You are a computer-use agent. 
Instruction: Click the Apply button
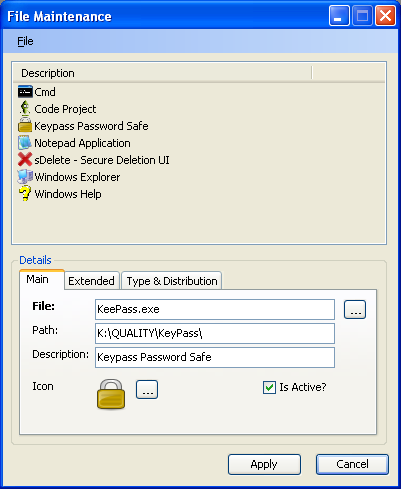point(264,464)
